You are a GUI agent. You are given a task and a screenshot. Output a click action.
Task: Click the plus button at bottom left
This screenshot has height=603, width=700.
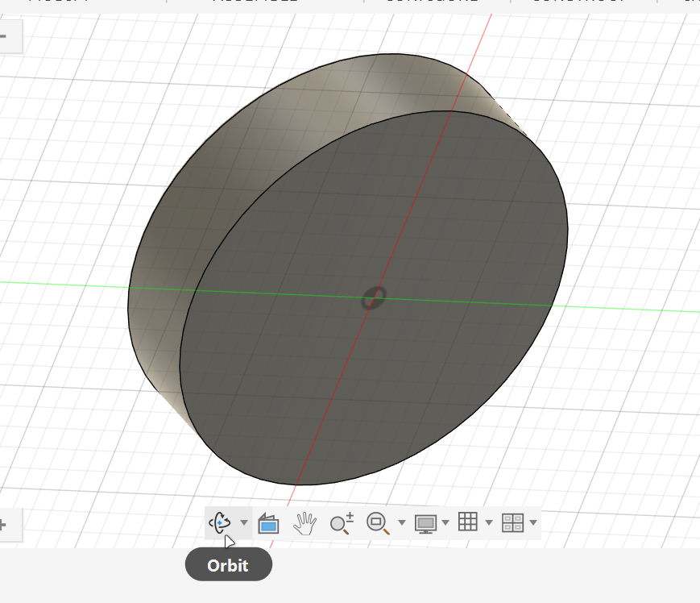tap(3, 525)
